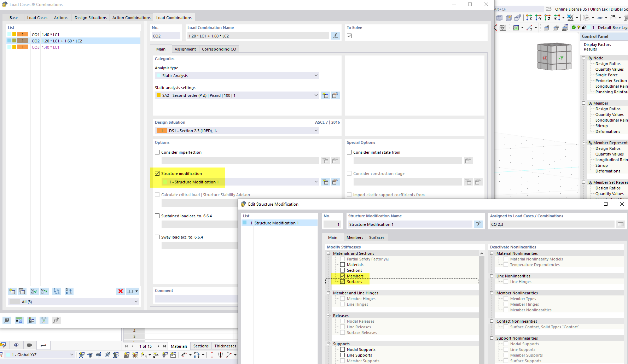Click view in Z direction icon
The height and width of the screenshot is (364, 628).
coord(547,18)
